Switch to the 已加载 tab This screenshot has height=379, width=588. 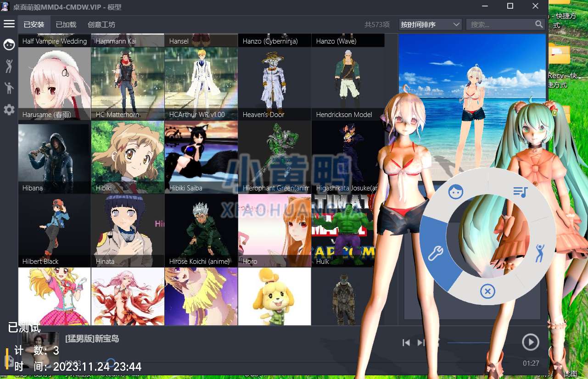click(x=66, y=24)
